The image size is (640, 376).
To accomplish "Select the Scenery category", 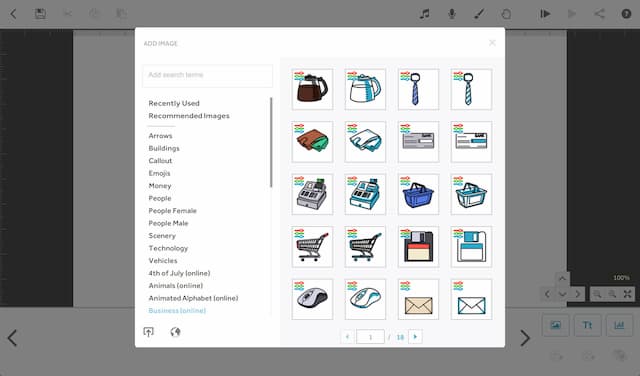I will tap(162, 236).
